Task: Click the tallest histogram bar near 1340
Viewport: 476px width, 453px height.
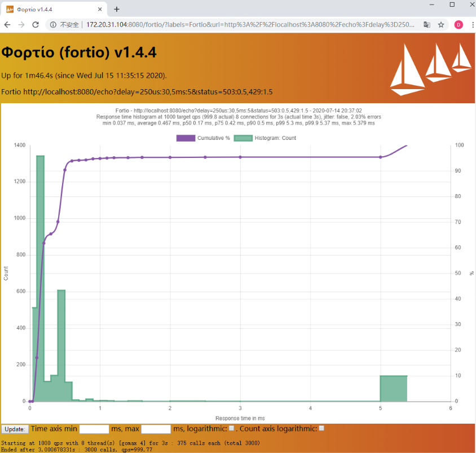Action: click(41, 278)
